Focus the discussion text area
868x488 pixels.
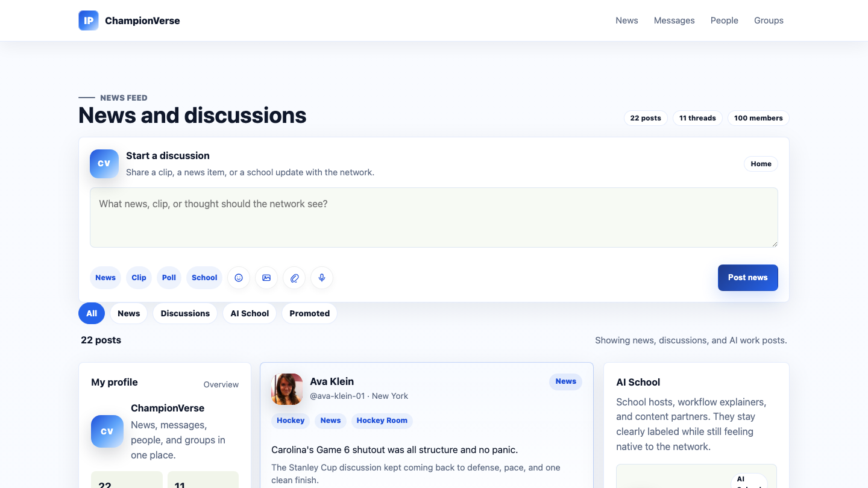pyautogui.click(x=434, y=217)
